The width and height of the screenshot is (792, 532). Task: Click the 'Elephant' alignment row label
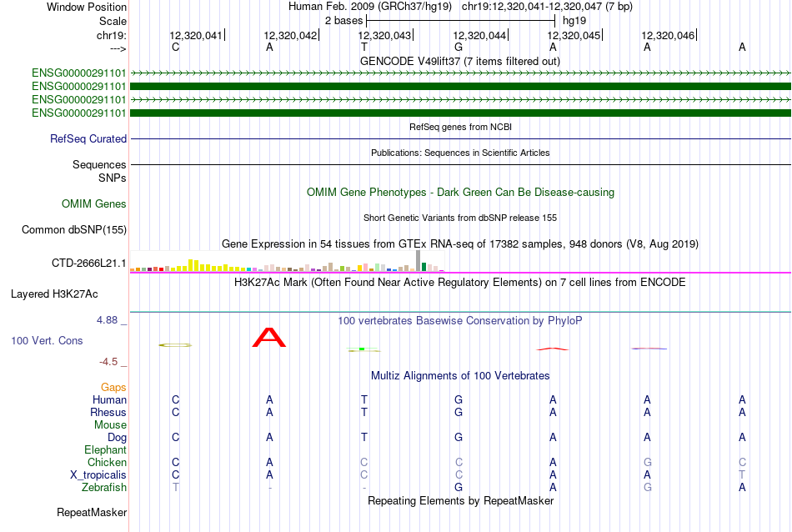pos(105,449)
